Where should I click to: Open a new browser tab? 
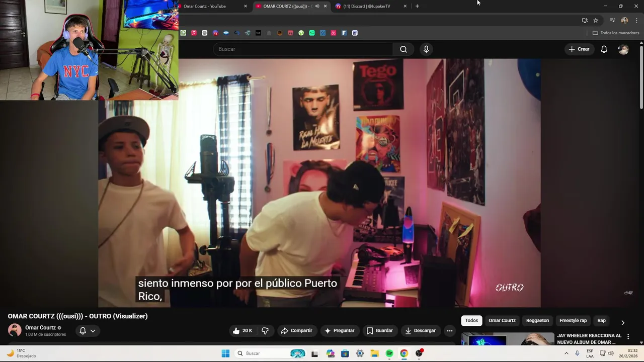417,6
